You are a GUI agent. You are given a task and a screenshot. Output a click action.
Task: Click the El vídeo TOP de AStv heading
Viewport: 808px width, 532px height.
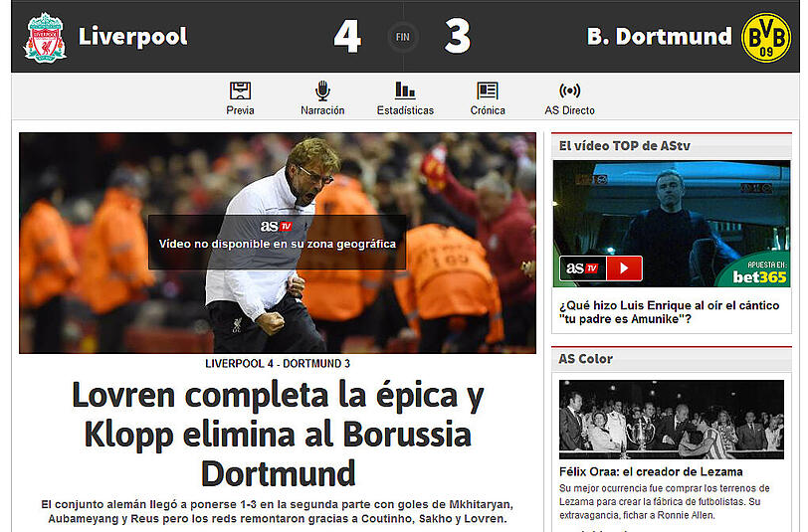pos(625,146)
